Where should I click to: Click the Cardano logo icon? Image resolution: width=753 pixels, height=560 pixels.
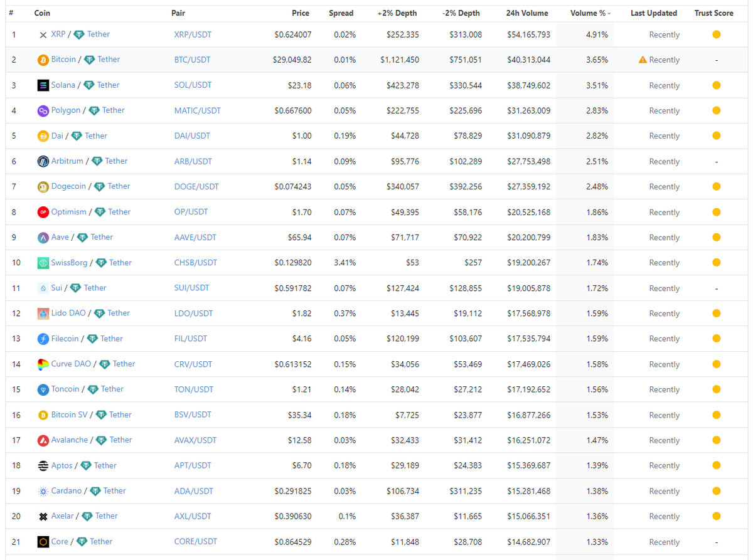click(43, 491)
